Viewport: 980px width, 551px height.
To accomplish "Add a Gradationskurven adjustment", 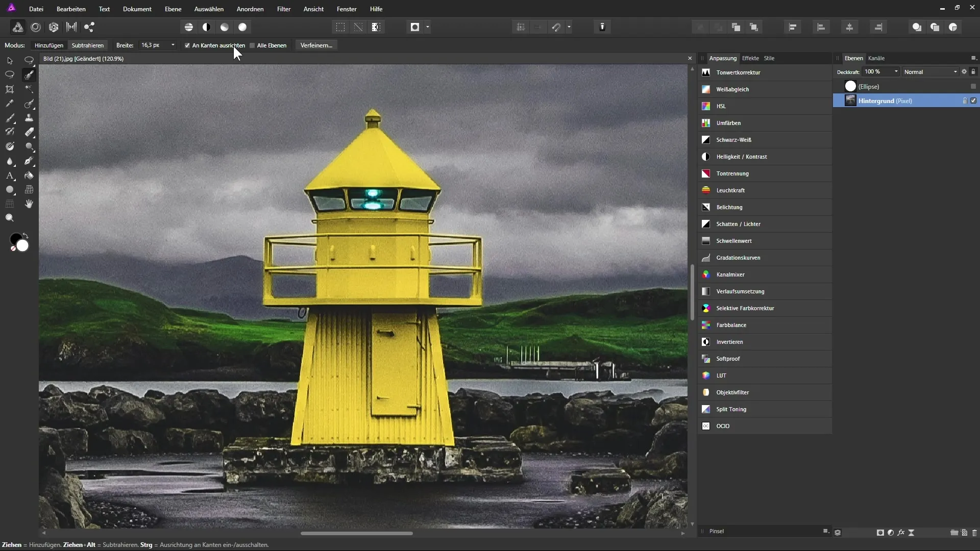I will pos(765,258).
